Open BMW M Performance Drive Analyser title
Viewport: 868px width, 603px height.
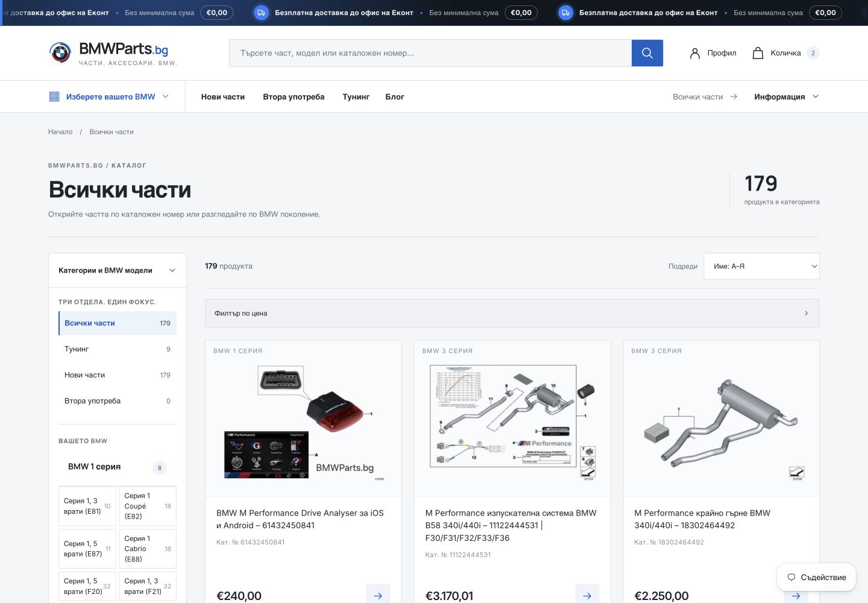(300, 519)
